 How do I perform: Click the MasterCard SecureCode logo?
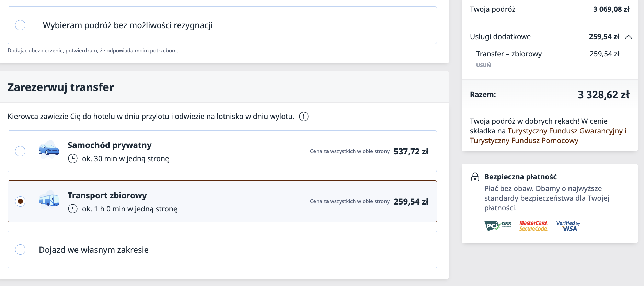pos(533,226)
